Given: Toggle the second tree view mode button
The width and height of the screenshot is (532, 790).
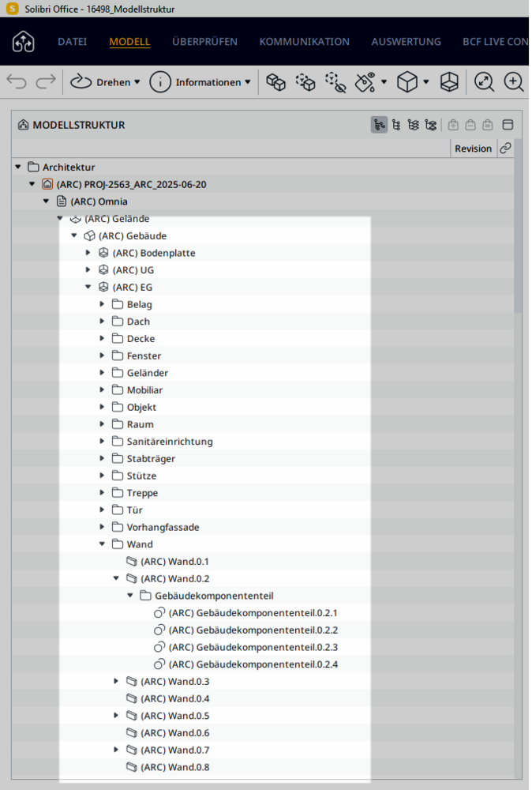Looking at the screenshot, I should coord(396,125).
